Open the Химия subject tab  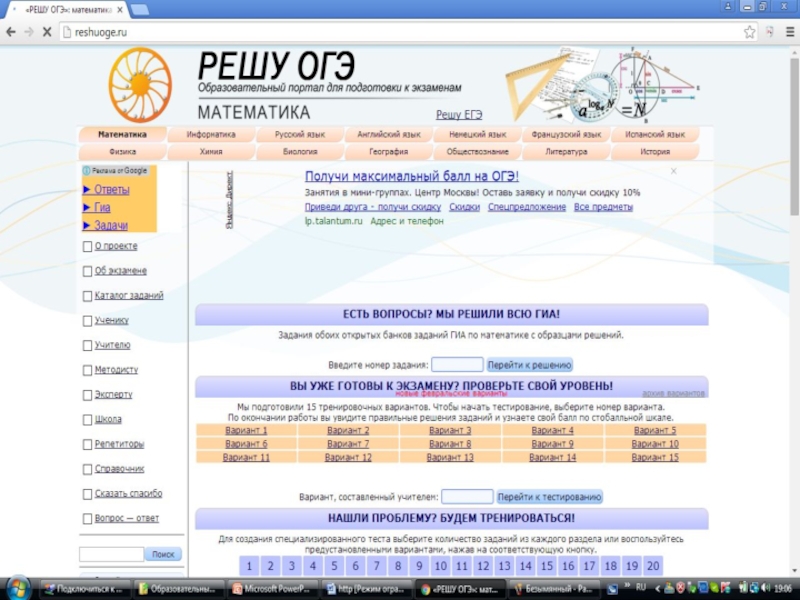[x=211, y=152]
